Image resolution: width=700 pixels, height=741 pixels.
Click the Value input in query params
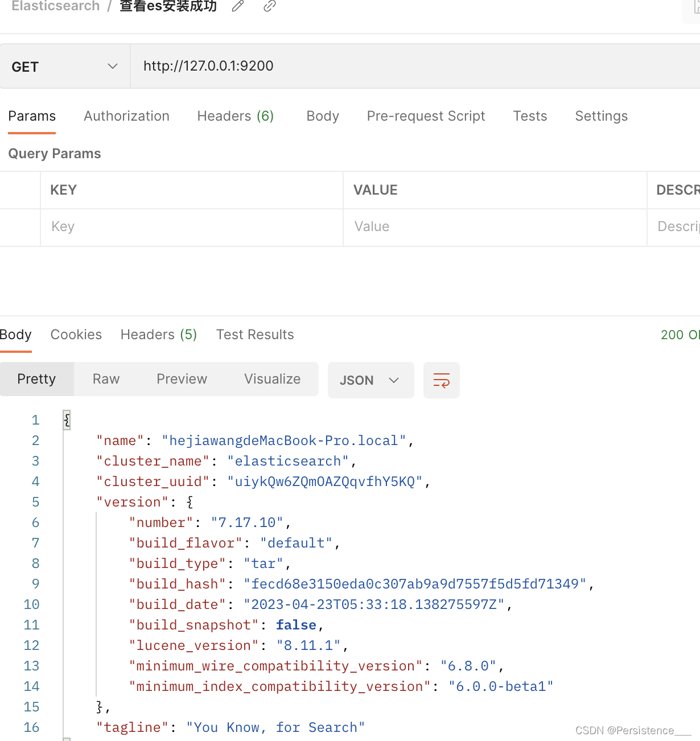point(495,227)
